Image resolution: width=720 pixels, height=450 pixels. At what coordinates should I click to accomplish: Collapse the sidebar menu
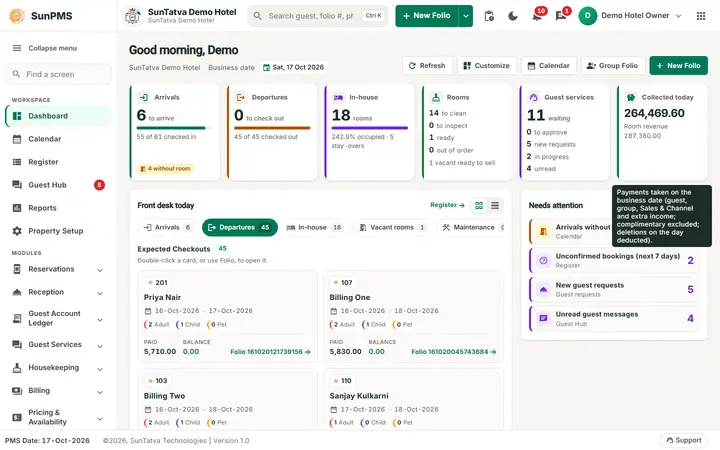pyautogui.click(x=45, y=48)
